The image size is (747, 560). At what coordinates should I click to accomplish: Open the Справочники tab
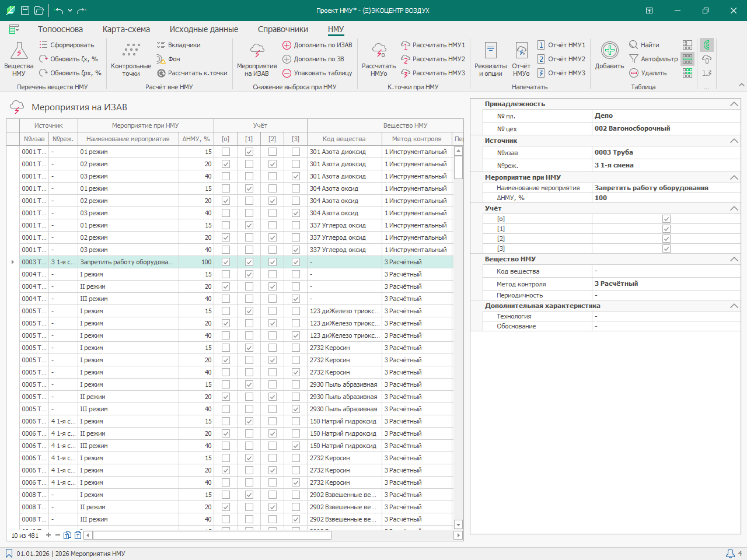(282, 29)
